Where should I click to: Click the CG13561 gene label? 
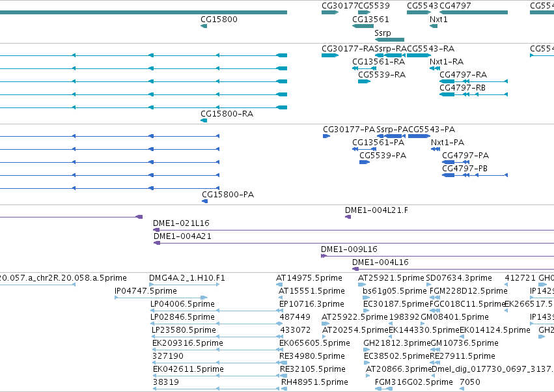coord(370,20)
